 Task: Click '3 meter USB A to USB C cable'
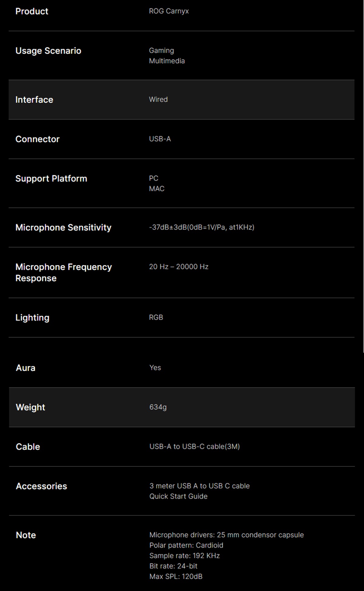click(200, 486)
